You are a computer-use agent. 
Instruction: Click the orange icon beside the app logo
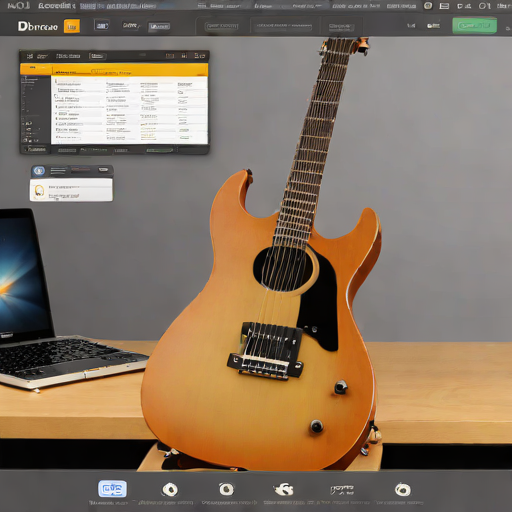click(x=72, y=26)
